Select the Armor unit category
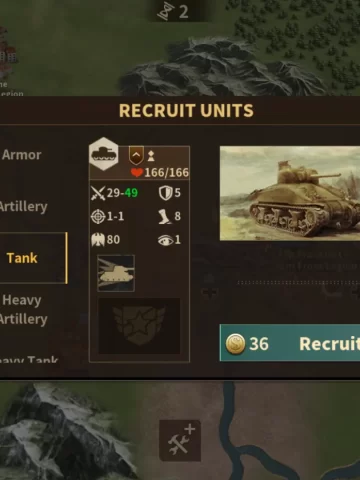 (x=22, y=155)
